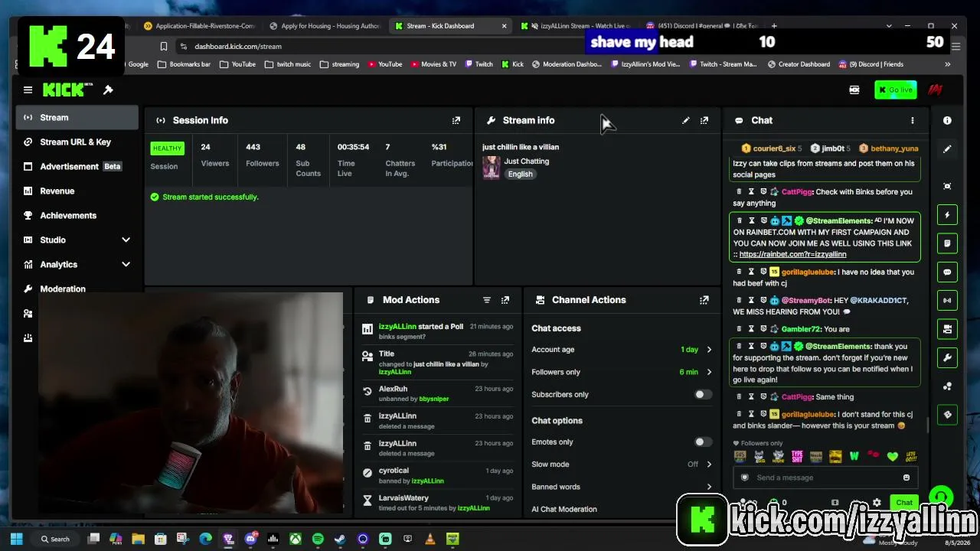
Task: Open the emoji picker in message box
Action: click(x=906, y=478)
